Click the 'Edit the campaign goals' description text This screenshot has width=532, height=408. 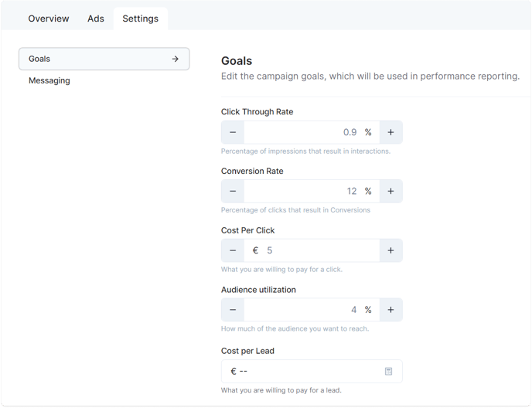tap(370, 76)
